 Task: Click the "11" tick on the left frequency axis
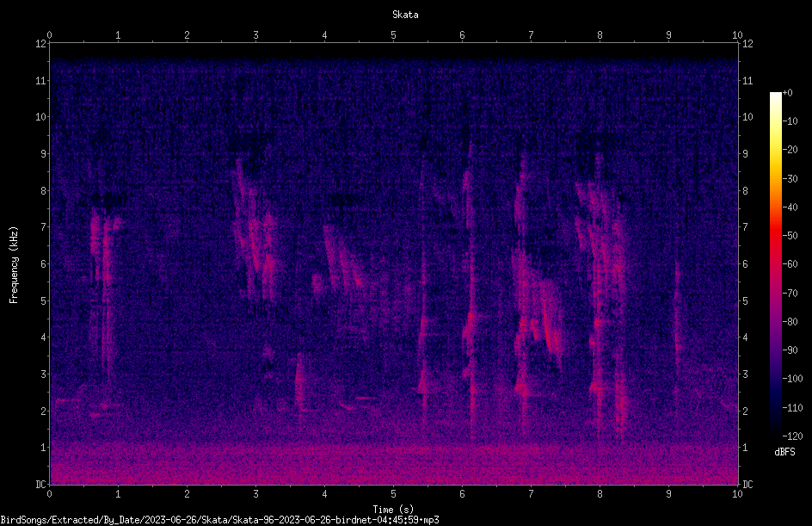coord(40,80)
